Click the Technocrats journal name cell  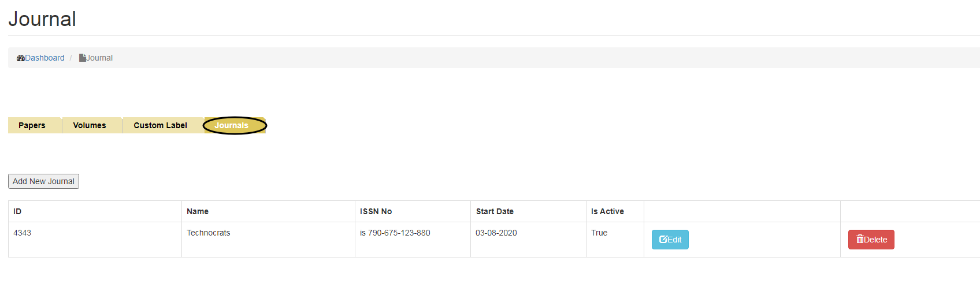click(x=208, y=233)
